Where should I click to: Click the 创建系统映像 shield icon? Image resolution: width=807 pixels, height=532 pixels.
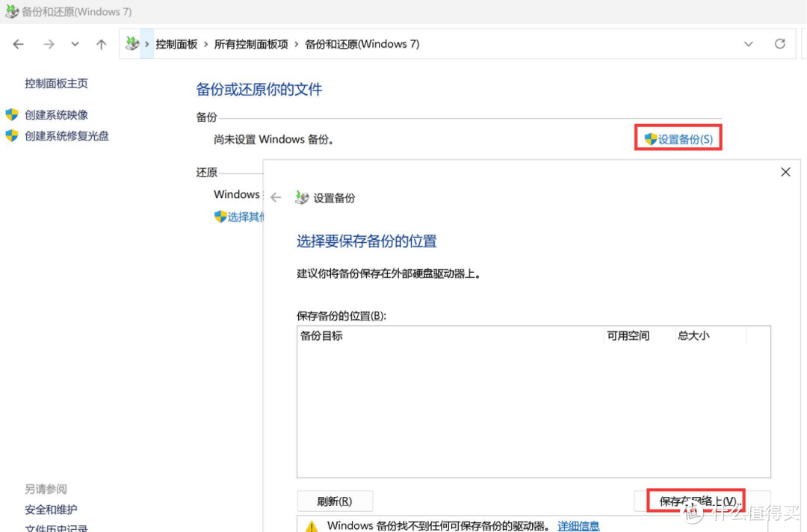[x=13, y=114]
